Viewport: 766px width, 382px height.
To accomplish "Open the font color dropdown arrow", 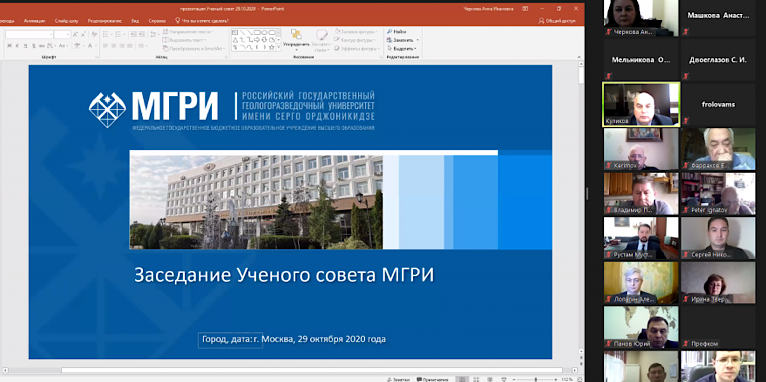I will pos(96,45).
